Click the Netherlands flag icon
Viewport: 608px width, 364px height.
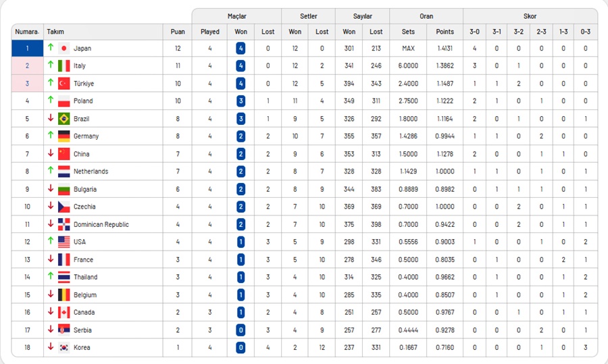[x=64, y=172]
